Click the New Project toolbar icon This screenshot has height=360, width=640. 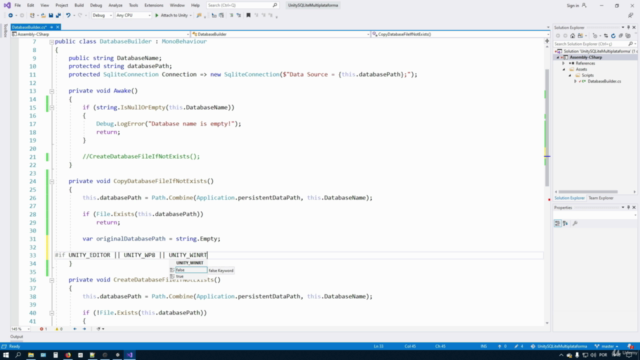32,16
